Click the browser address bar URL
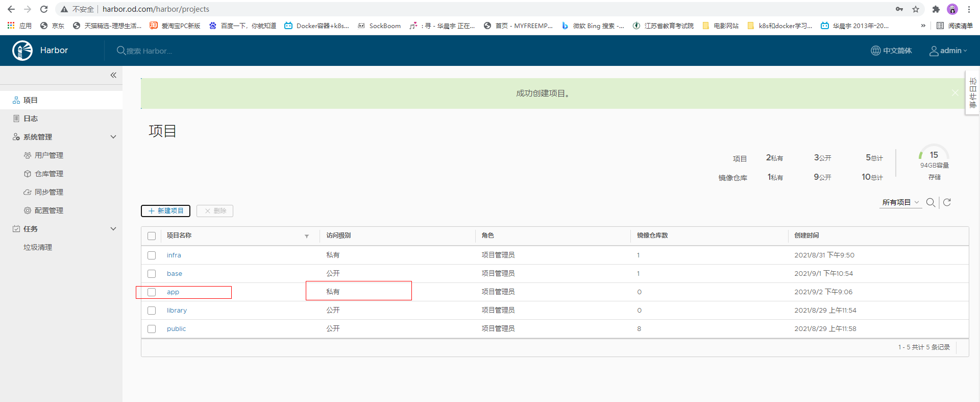The image size is (980, 402). (156, 9)
